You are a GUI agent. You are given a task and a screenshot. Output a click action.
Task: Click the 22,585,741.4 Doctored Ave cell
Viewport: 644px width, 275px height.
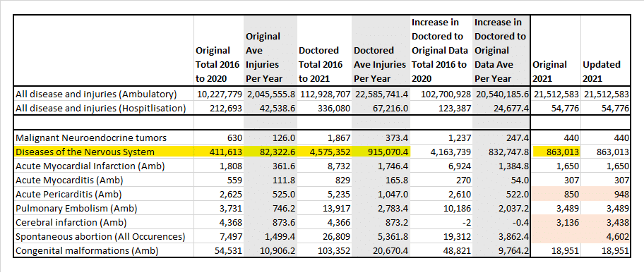[381, 94]
